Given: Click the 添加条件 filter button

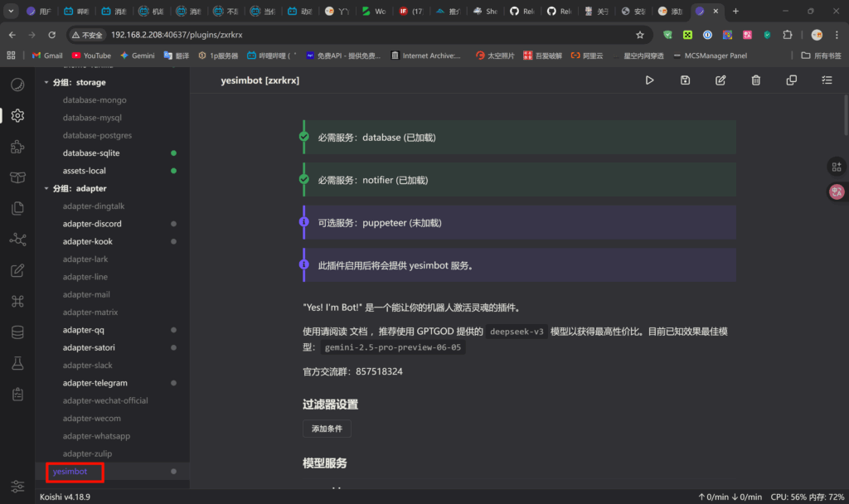Looking at the screenshot, I should coord(327,429).
